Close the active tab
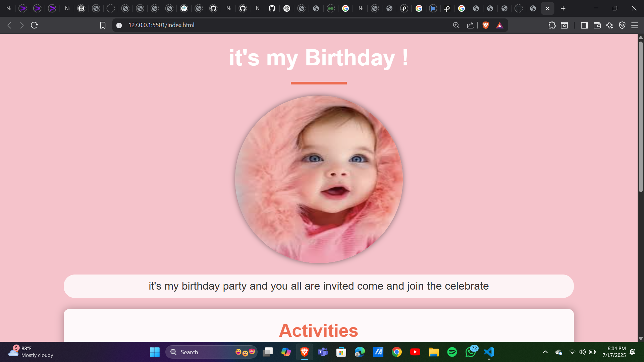 (547, 8)
